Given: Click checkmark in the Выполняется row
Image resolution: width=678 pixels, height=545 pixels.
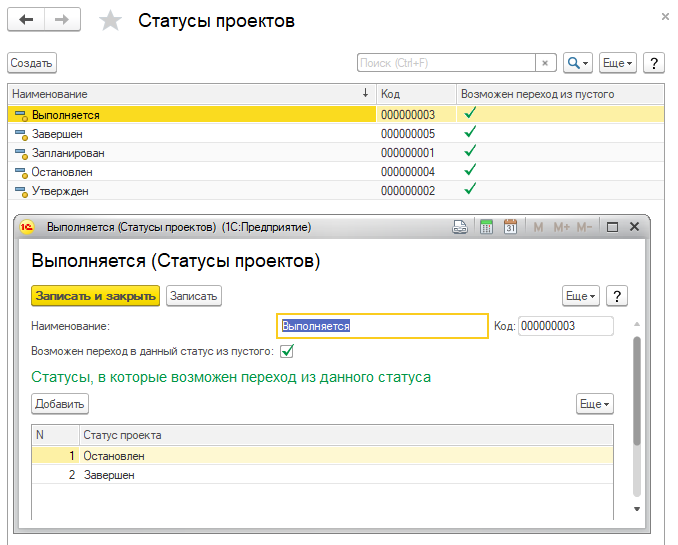Looking at the screenshot, I should pos(470,113).
